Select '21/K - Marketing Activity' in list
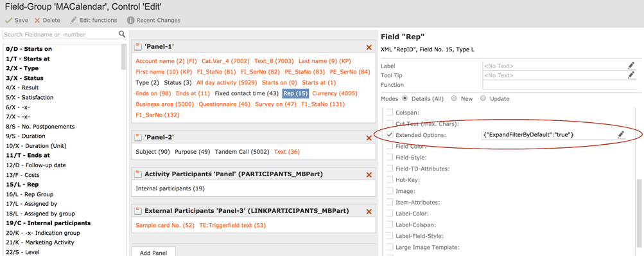The width and height of the screenshot is (644, 256). click(40, 242)
